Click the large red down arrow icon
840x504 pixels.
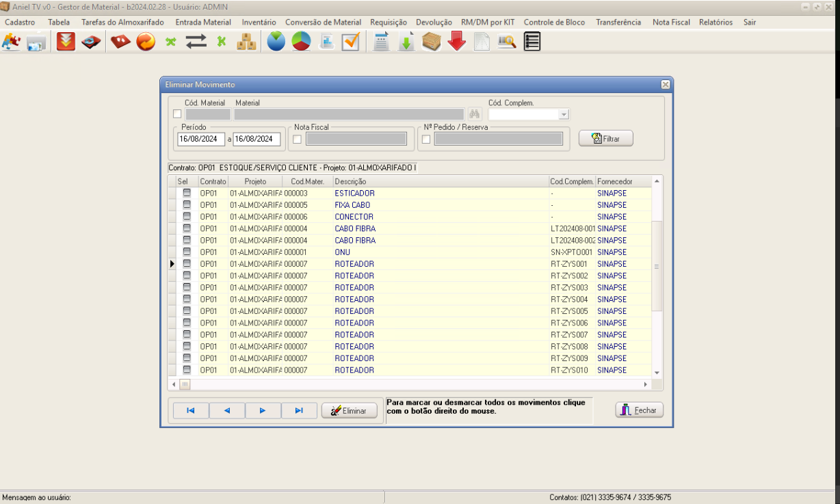(457, 42)
